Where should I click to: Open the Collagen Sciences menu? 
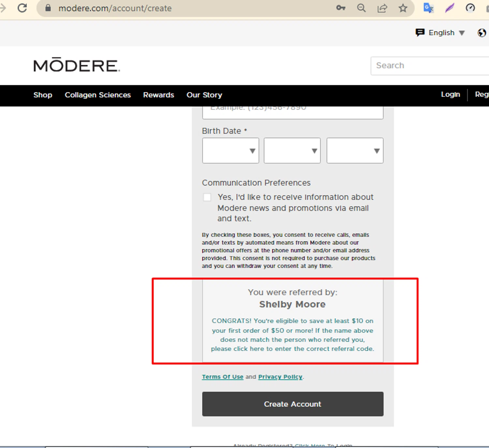(x=98, y=95)
